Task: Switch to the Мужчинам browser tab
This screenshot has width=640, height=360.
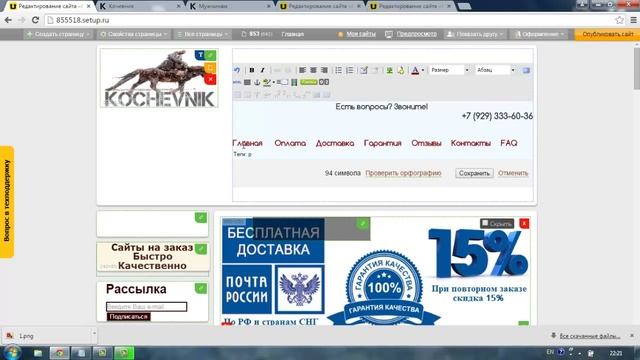Action: coord(229,6)
